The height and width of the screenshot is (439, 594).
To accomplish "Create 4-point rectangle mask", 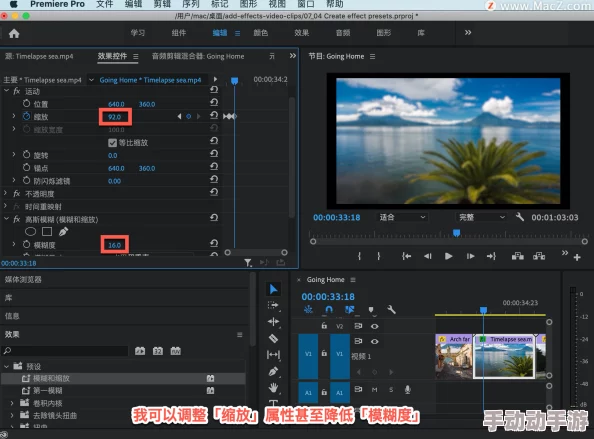I will click(x=47, y=231).
